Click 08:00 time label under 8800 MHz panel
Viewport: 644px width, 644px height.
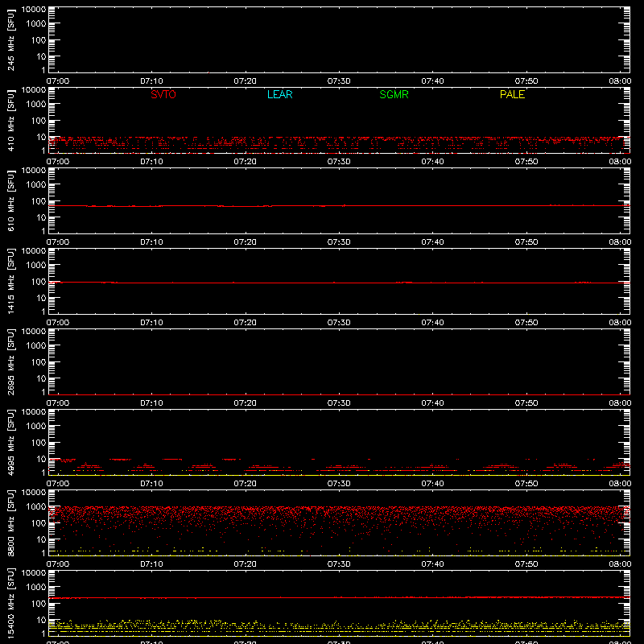click(620, 564)
